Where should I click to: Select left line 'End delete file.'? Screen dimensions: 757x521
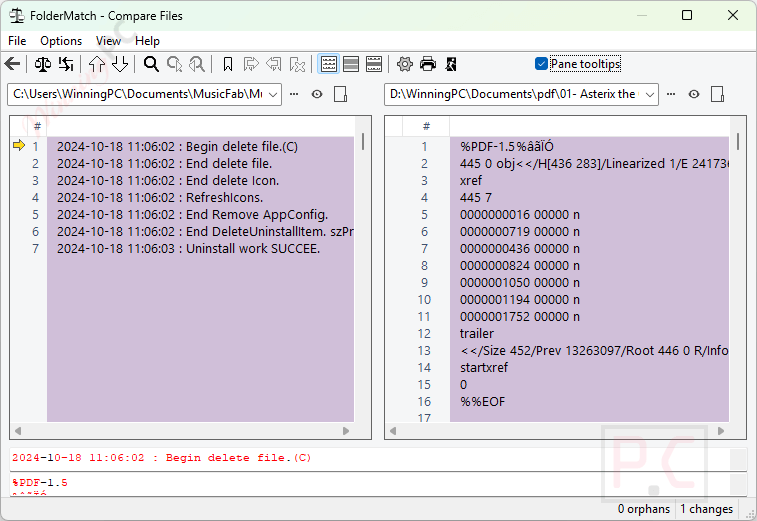200,164
